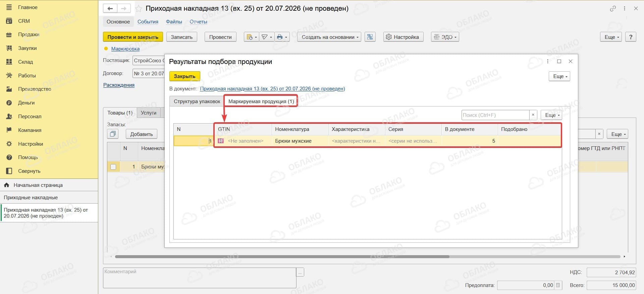Image resolution: width=644 pixels, height=294 pixels.
Task: Click the Провести button
Action: point(220,37)
